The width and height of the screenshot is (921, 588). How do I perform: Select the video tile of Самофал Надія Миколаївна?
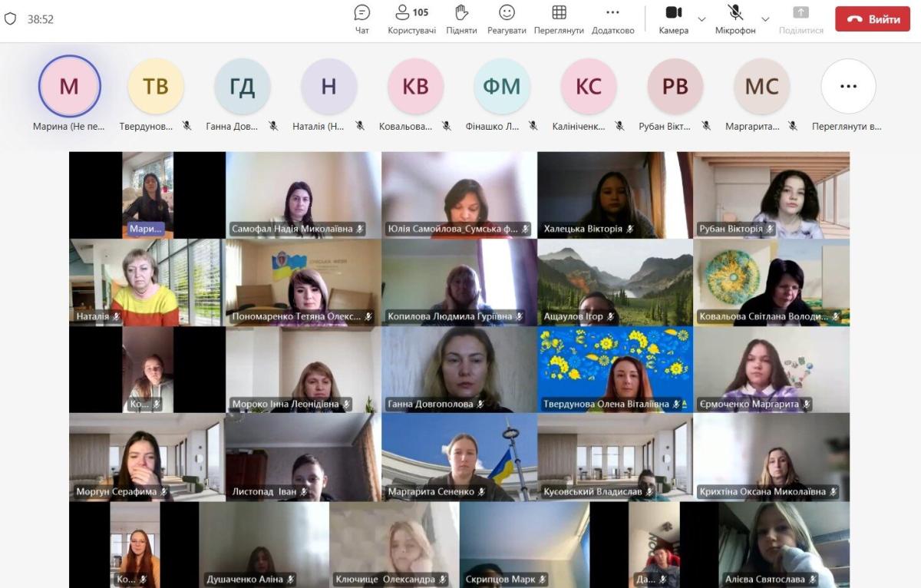coord(303,195)
